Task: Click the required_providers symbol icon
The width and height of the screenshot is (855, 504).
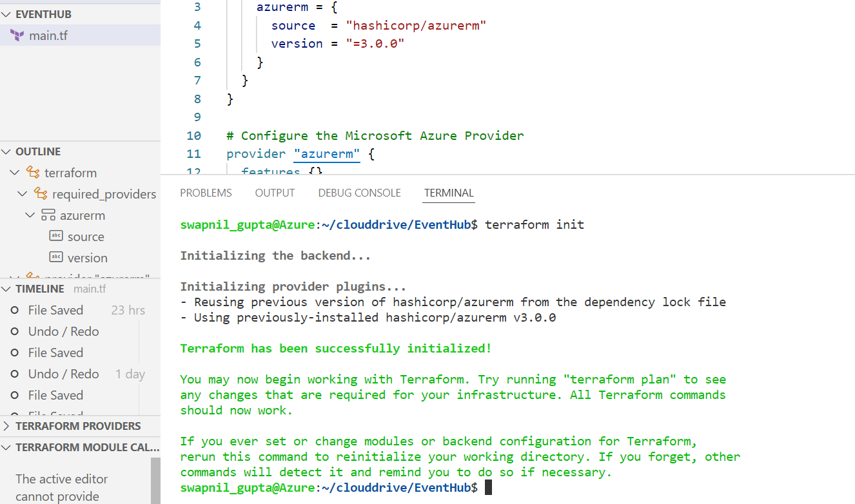Action: pyautogui.click(x=40, y=194)
